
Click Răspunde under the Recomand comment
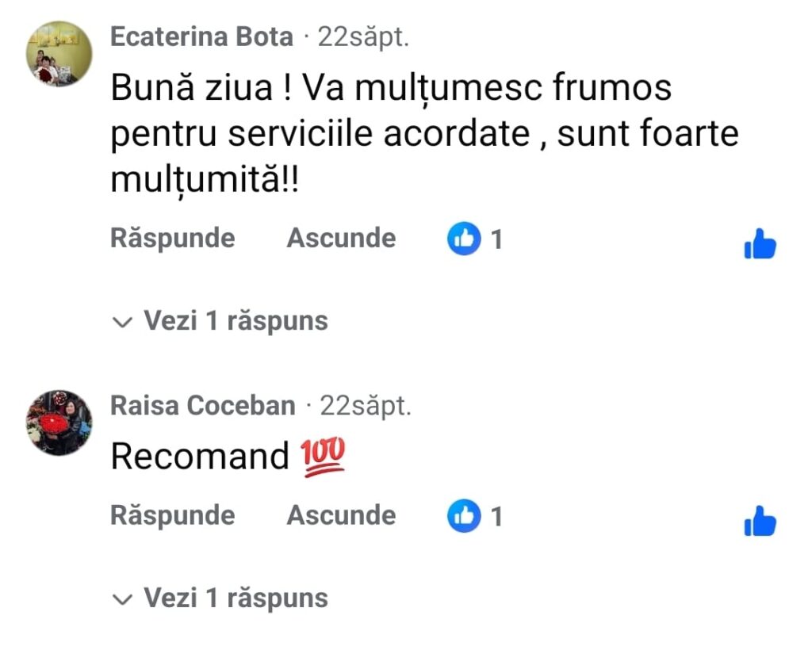(172, 516)
